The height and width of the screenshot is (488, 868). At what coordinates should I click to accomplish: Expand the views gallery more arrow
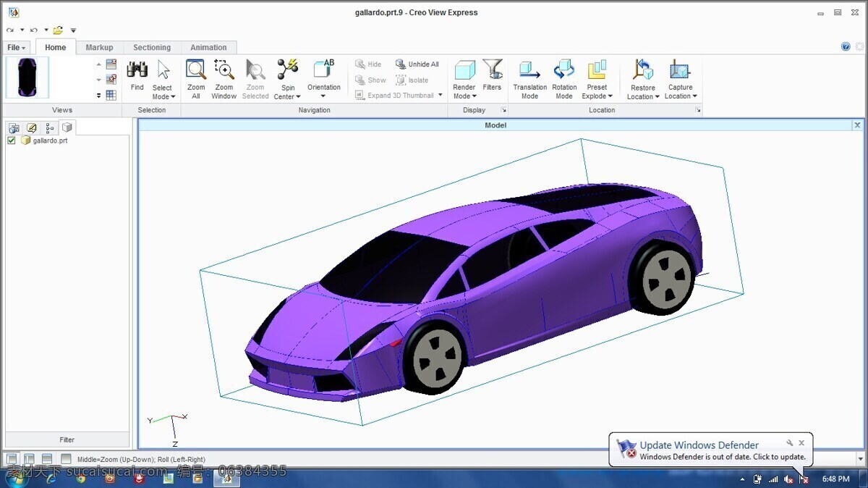99,95
